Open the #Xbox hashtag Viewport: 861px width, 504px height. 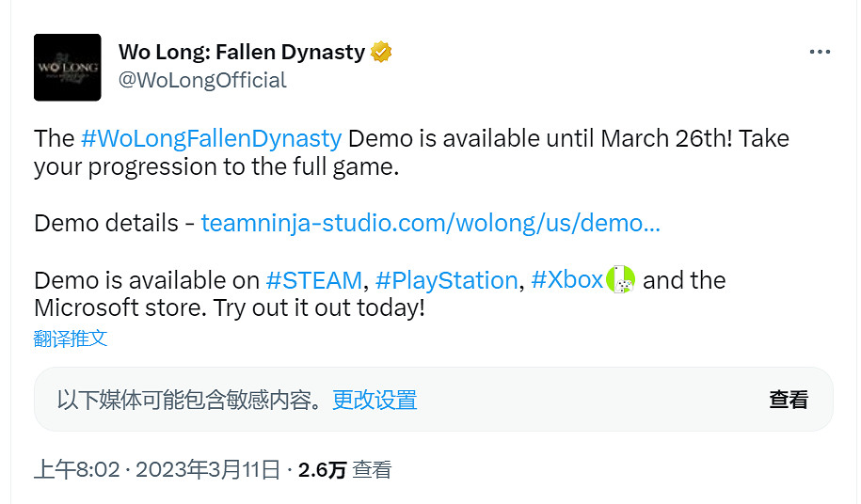(566, 280)
